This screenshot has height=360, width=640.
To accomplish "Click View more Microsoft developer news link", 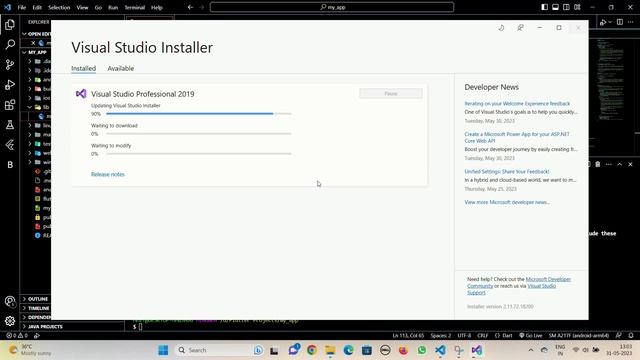I will (x=507, y=202).
